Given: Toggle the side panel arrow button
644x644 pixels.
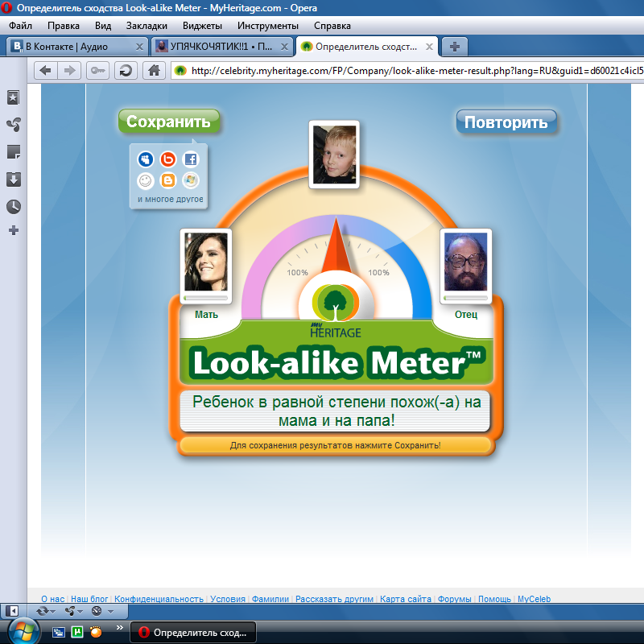Looking at the screenshot, I should point(13,611).
